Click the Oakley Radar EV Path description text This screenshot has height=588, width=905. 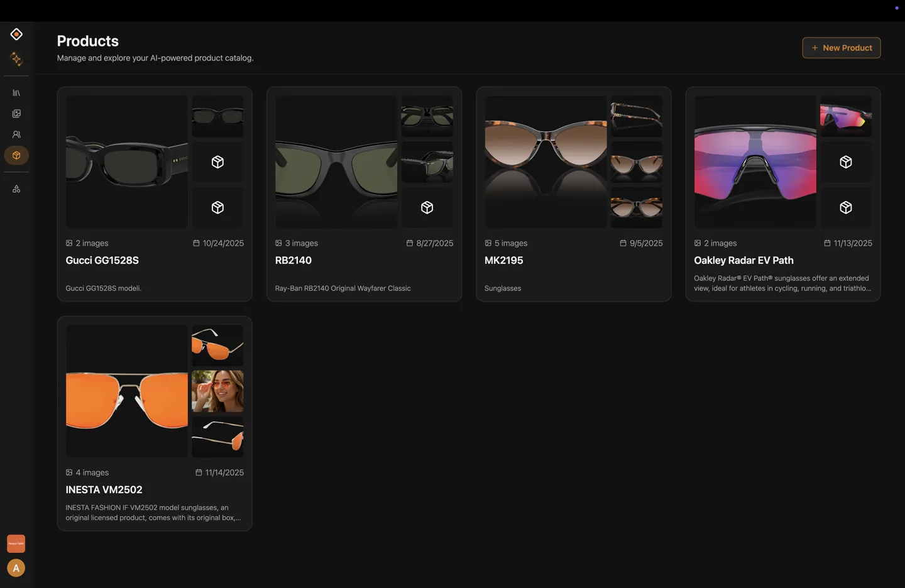782,283
